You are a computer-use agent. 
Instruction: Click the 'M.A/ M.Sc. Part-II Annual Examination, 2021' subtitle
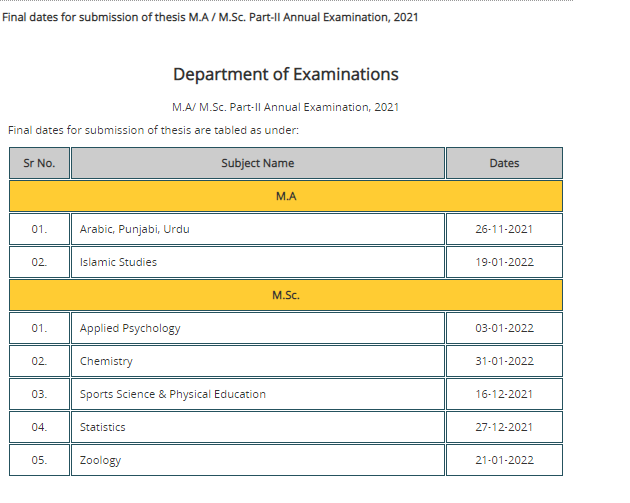(286, 107)
